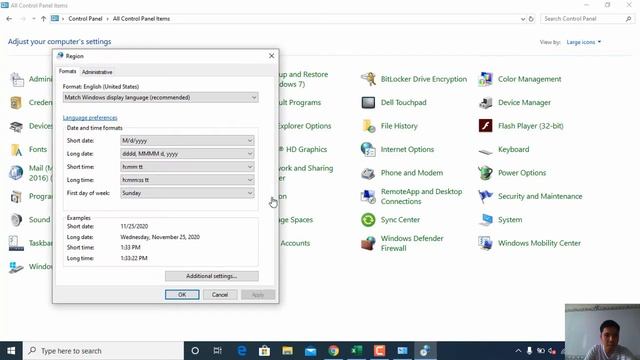The height and width of the screenshot is (360, 640).
Task: Open Fonts icon in Control Panel
Action: tap(16, 149)
